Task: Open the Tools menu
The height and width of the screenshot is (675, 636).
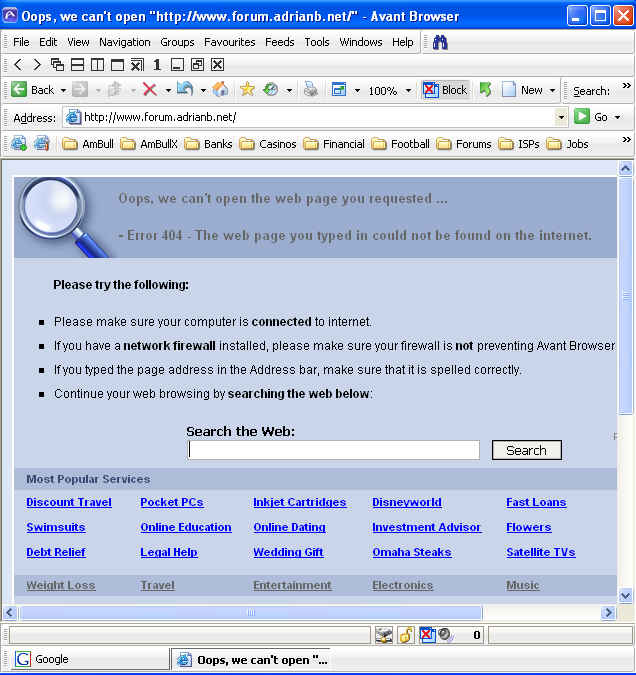Action: pyautogui.click(x=317, y=42)
